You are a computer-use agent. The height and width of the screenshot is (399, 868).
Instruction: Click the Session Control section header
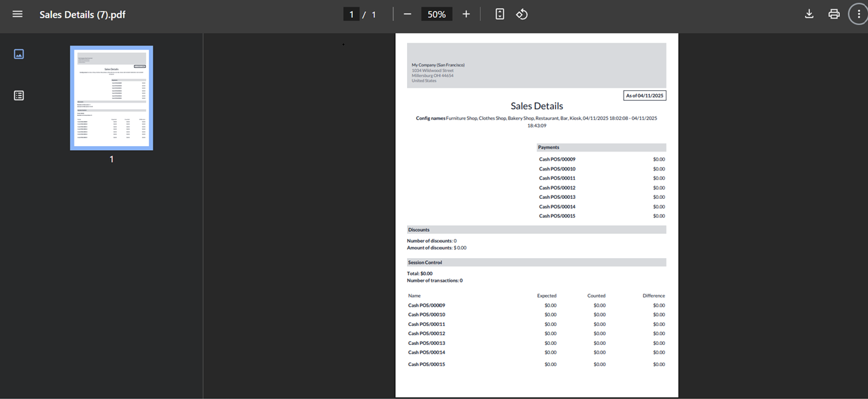click(x=425, y=262)
